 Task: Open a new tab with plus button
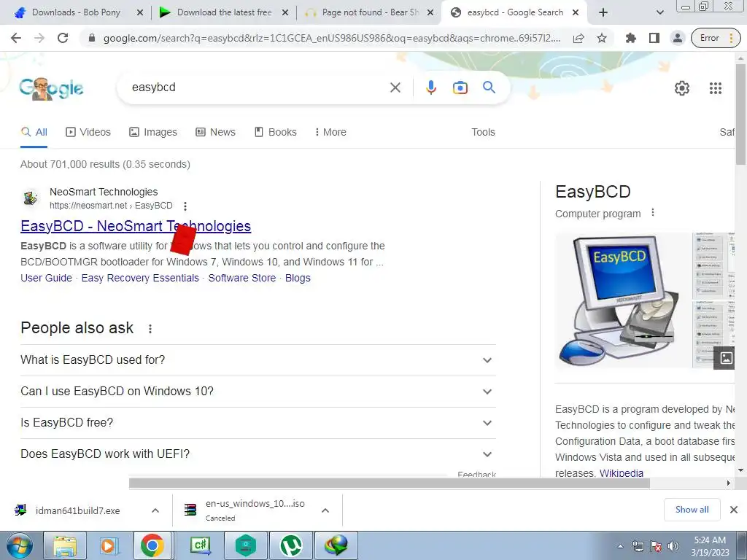click(x=603, y=12)
